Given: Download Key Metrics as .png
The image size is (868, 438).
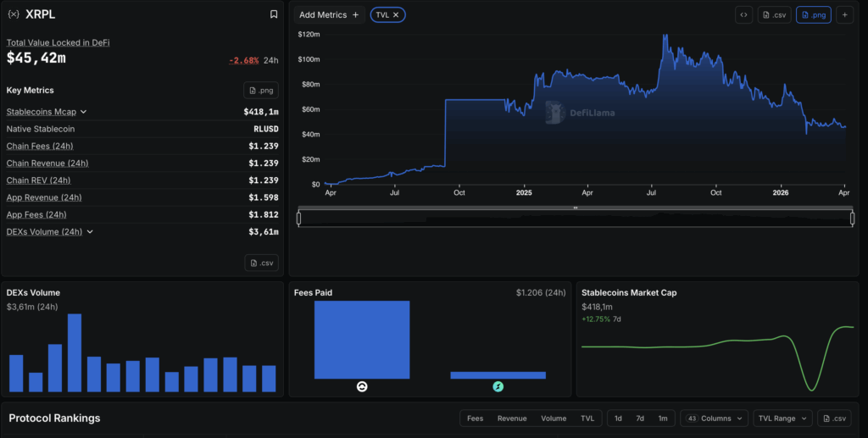Looking at the screenshot, I should coord(261,90).
